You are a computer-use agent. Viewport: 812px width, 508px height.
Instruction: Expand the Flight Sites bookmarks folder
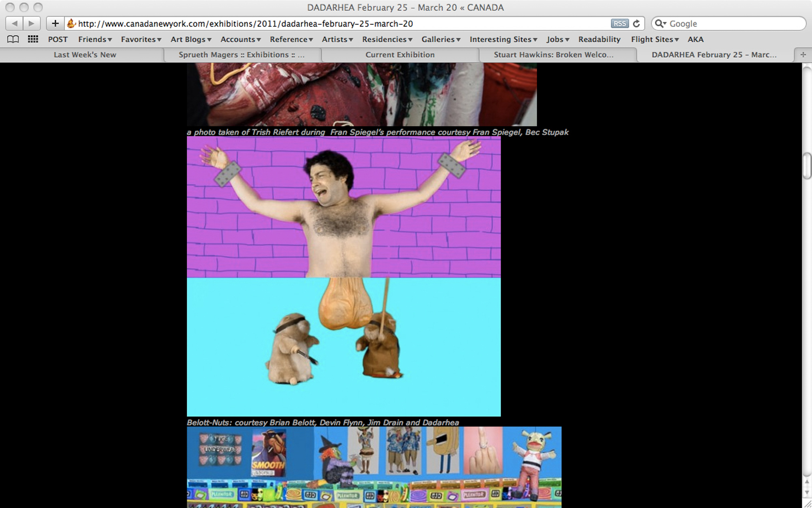pyautogui.click(x=655, y=39)
